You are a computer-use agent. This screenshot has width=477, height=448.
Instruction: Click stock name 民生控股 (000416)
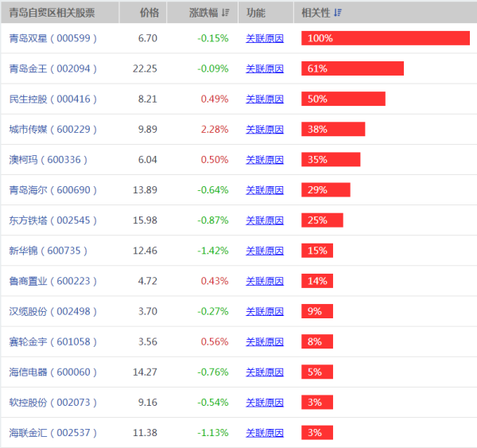[x=53, y=99]
